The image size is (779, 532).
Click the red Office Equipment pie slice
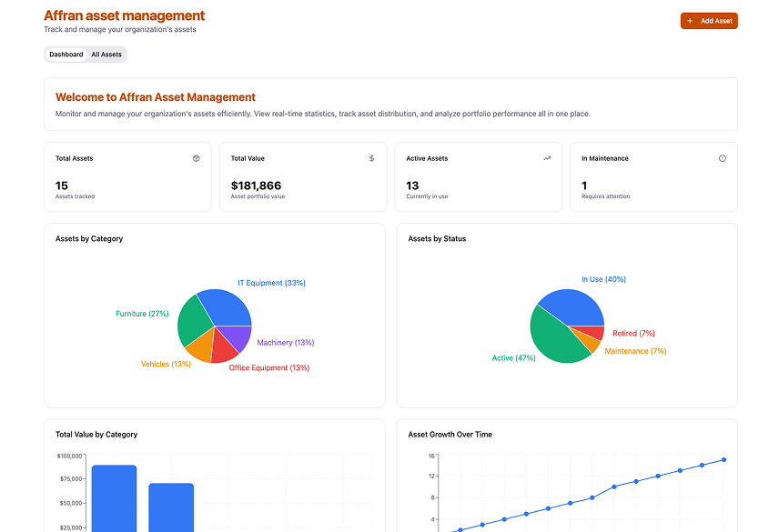[222, 349]
